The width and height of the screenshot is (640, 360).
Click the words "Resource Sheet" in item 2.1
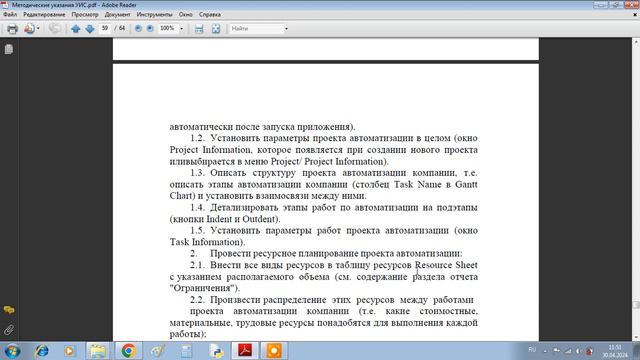(x=446, y=265)
